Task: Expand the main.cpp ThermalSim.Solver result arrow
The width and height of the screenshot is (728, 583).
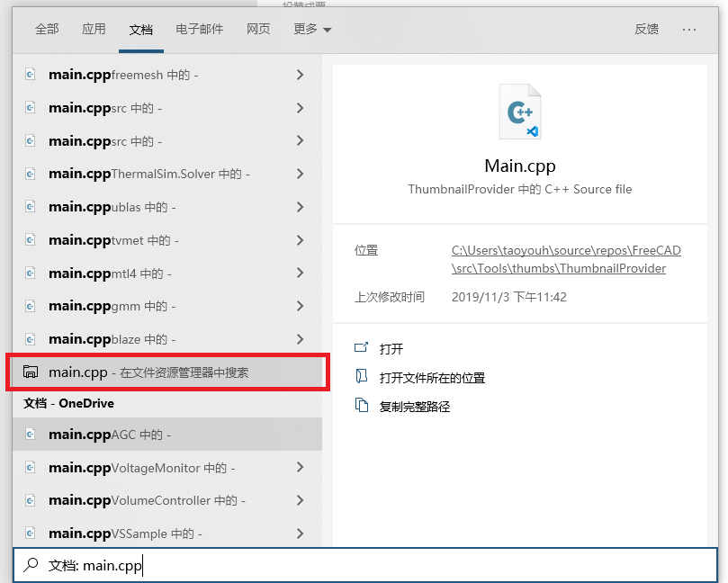Action: [x=300, y=174]
